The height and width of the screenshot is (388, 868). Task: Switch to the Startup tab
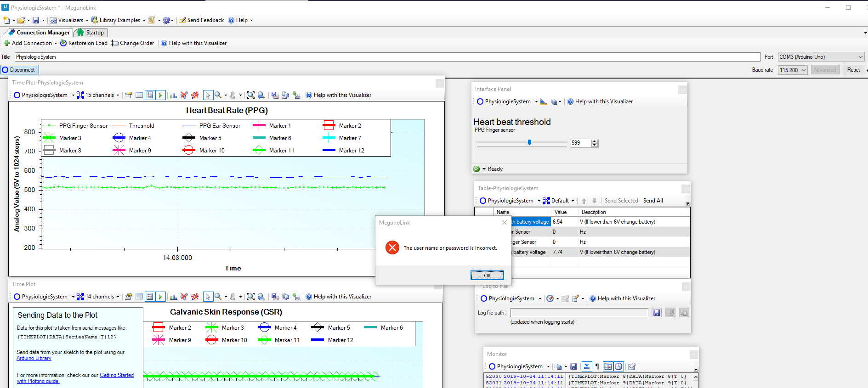91,33
